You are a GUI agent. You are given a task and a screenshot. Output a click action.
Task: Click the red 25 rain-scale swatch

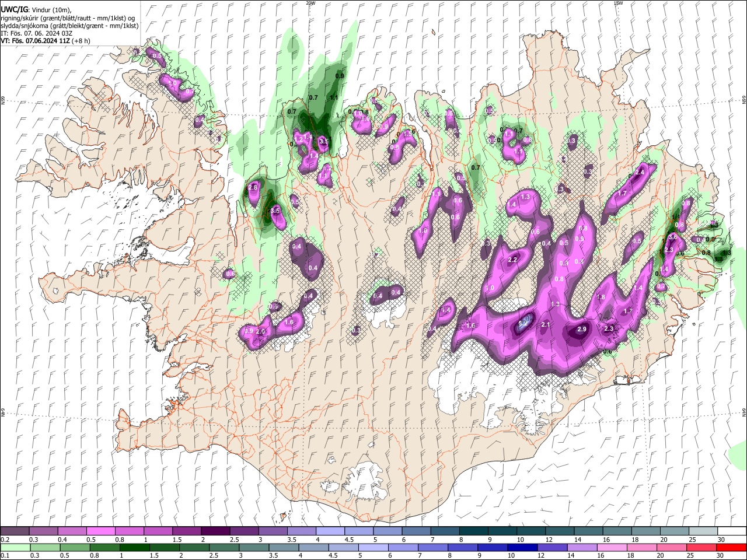pos(703,547)
